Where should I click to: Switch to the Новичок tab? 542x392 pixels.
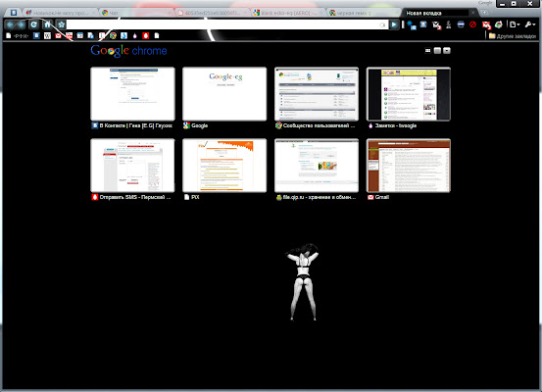(61, 13)
